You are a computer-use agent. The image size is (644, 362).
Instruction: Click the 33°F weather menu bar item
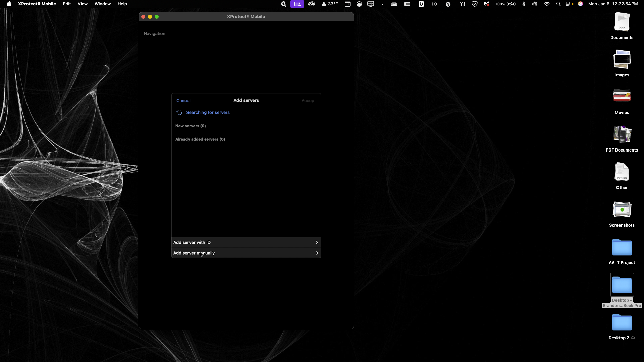(x=330, y=4)
